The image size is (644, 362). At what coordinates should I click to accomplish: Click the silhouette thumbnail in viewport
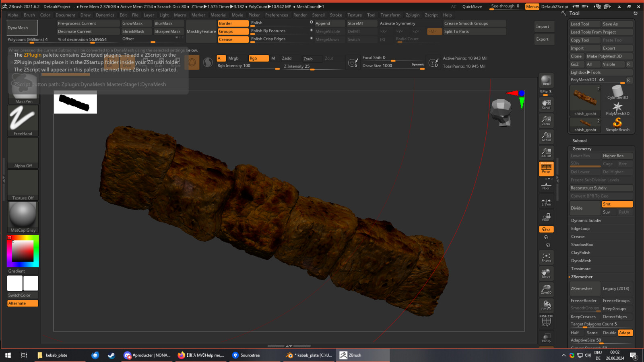[75, 103]
